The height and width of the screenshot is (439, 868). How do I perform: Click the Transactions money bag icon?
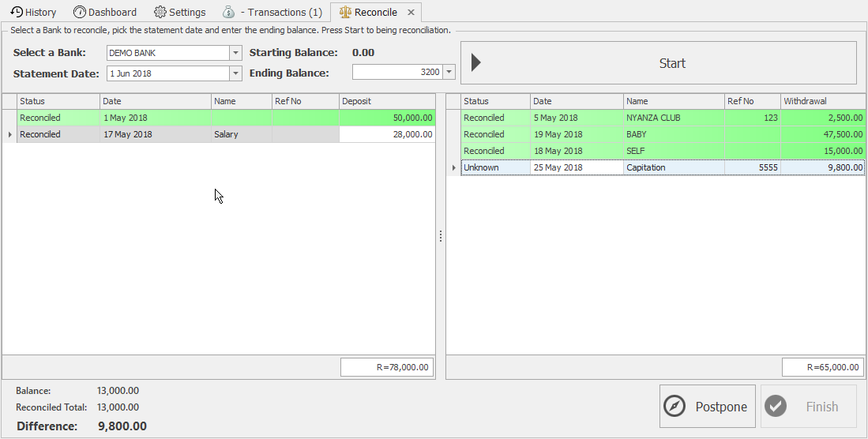point(228,12)
